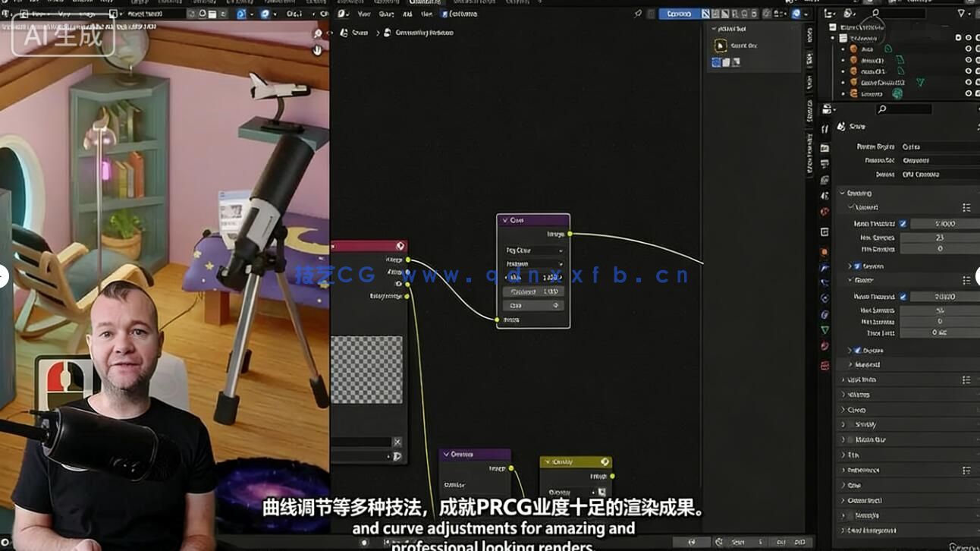Adjust the Max Samples value slider
Screen dimensions: 980x551
pos(940,310)
